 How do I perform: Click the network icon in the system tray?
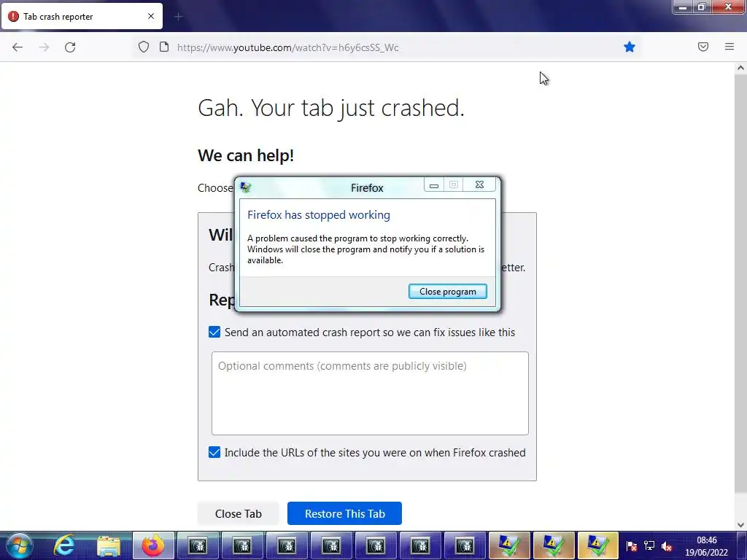coord(649,546)
